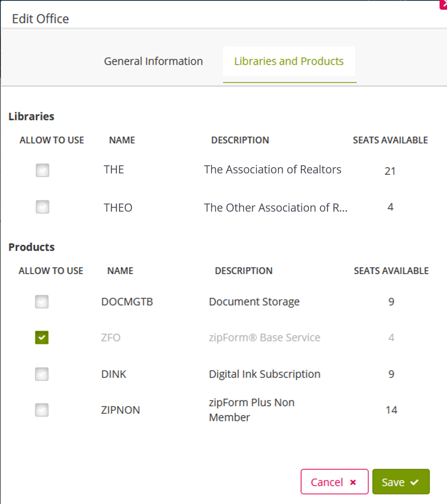Screen dimensions: 447x504
Task: Click the zipForm Base Service description
Action: (265, 337)
